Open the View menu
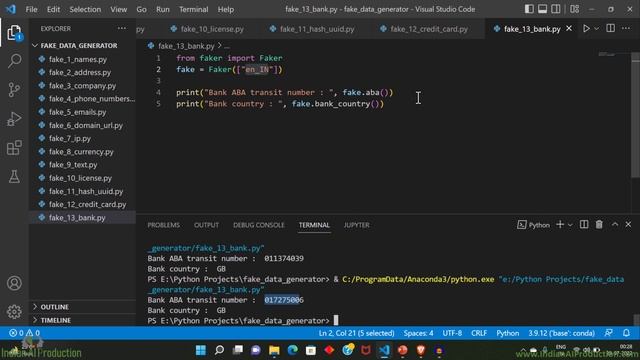 (x=118, y=9)
